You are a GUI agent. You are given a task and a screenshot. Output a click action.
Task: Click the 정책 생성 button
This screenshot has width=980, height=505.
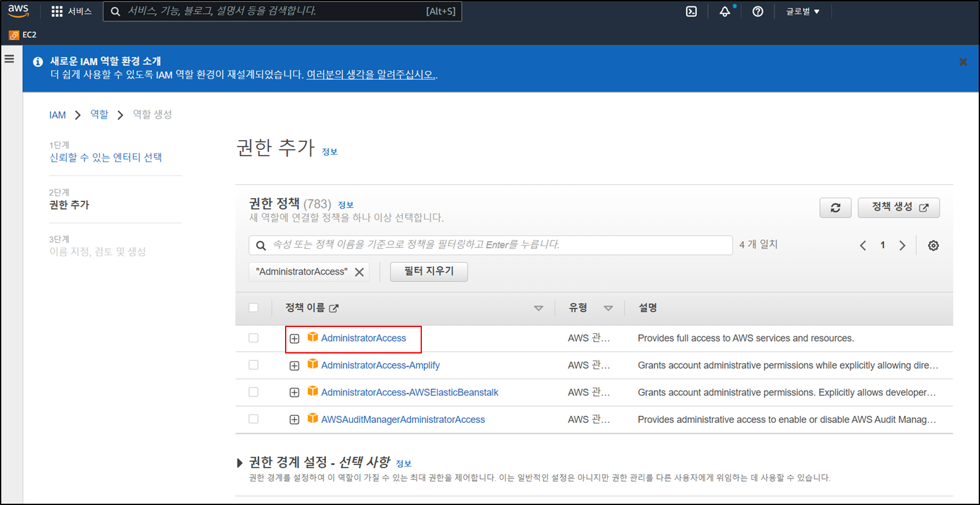point(899,208)
